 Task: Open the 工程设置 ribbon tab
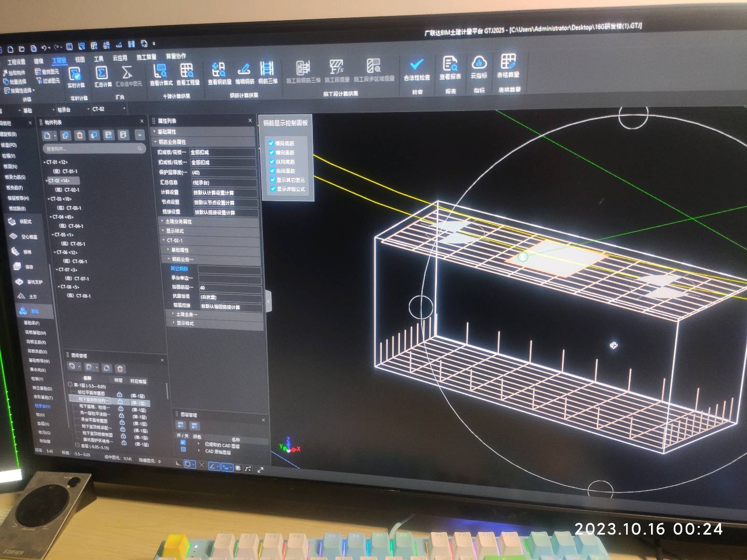[x=16, y=62]
